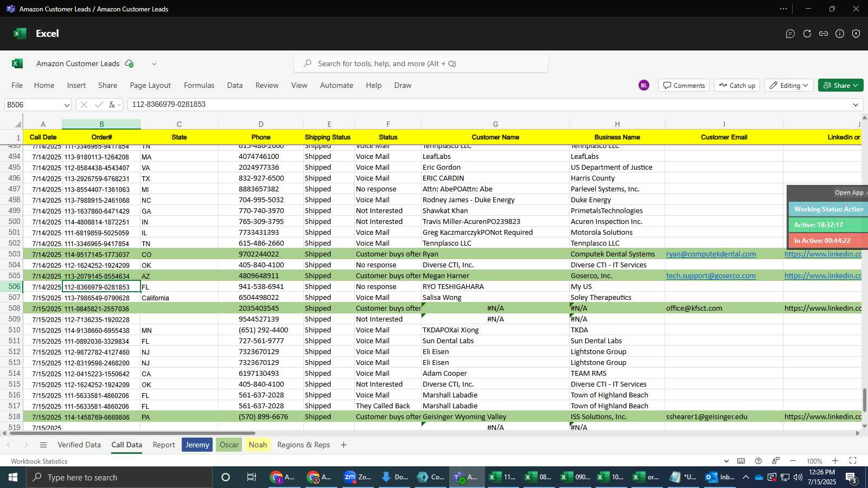Switch to the Oscar sheet tab
This screenshot has height=488, width=868.
point(229,445)
